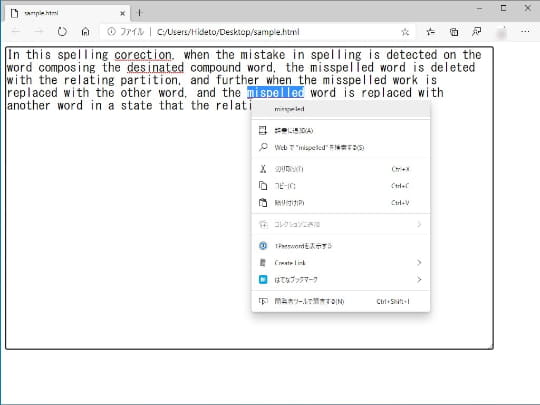Minimize the browser window

click(x=480, y=8)
